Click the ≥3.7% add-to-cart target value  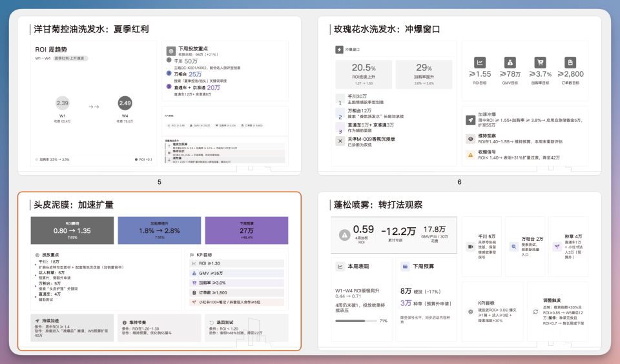coord(540,74)
